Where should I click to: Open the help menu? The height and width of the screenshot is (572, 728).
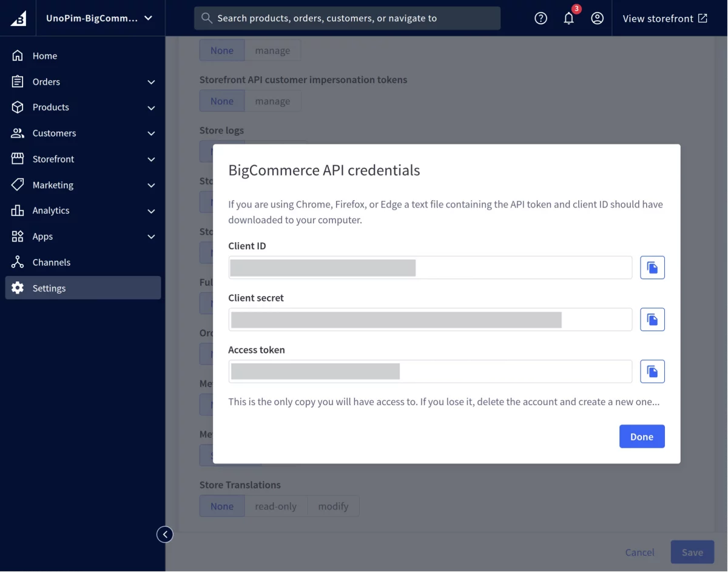pyautogui.click(x=541, y=18)
